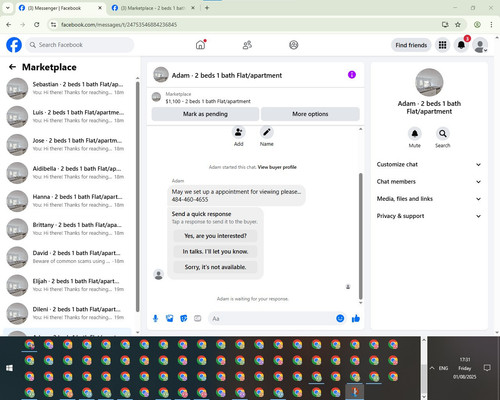Open the Chrome tab search dropdown
This screenshot has height=400, width=500.
click(8, 8)
